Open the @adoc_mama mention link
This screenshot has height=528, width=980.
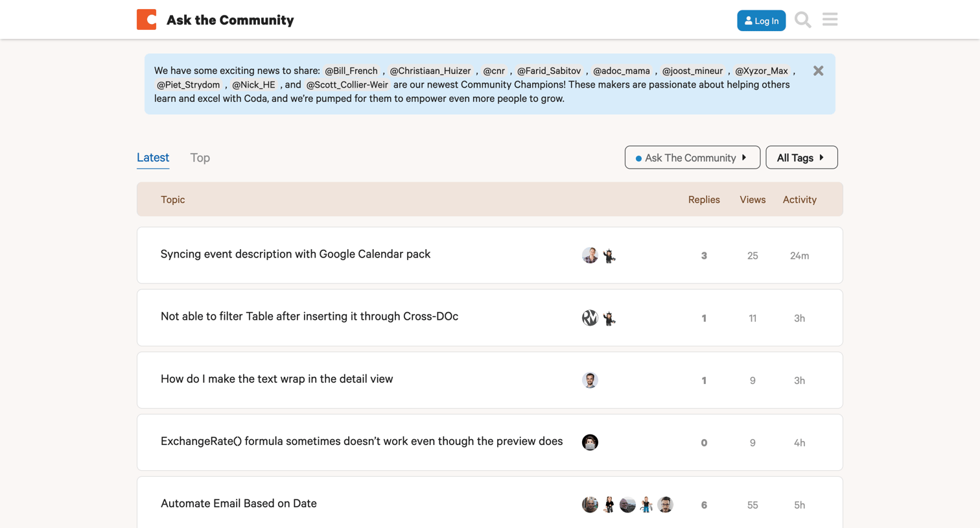[622, 71]
